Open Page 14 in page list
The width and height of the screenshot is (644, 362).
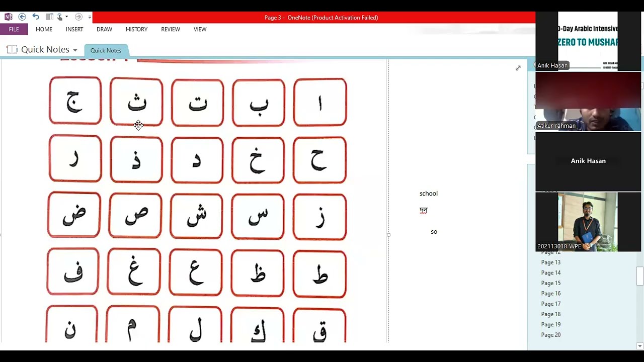[550, 273]
